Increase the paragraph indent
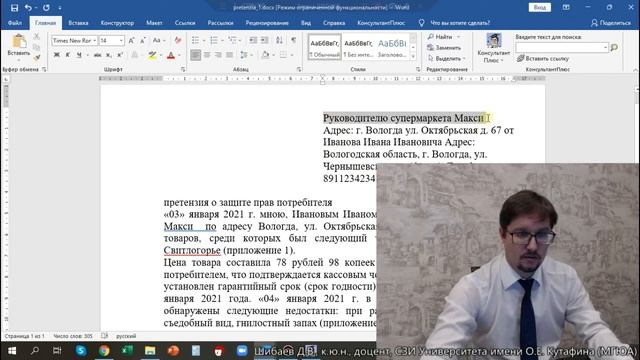 [264, 40]
